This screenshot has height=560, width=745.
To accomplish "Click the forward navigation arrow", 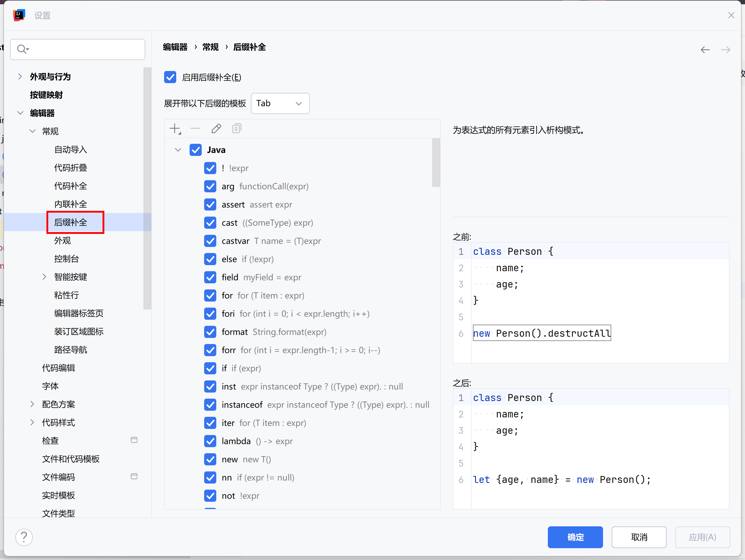I will pos(726,50).
